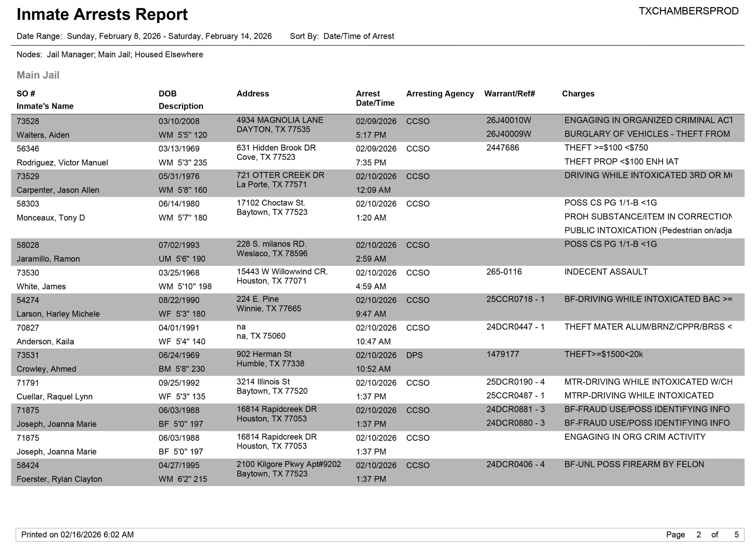Click the Inmate Arrests Report title
The width and height of the screenshot is (756, 545).
[102, 15]
